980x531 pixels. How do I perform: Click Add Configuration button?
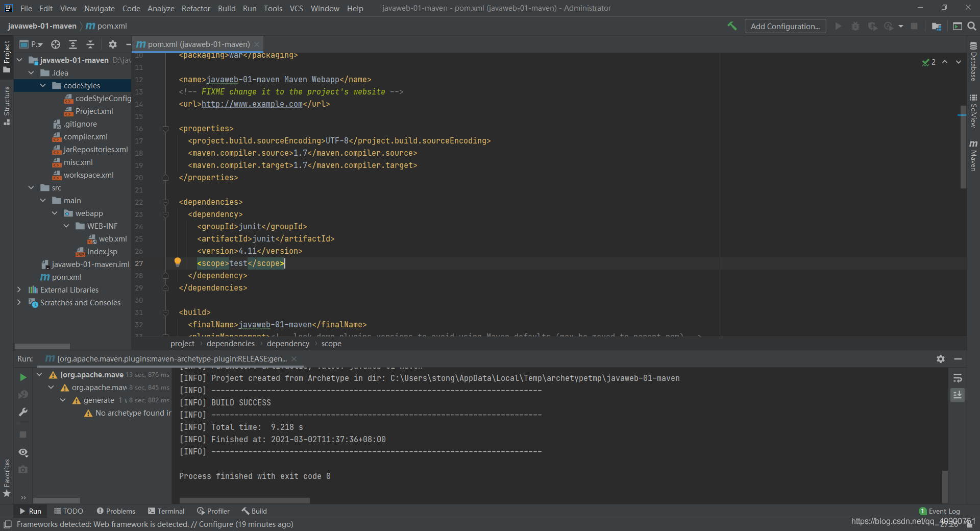pos(785,26)
